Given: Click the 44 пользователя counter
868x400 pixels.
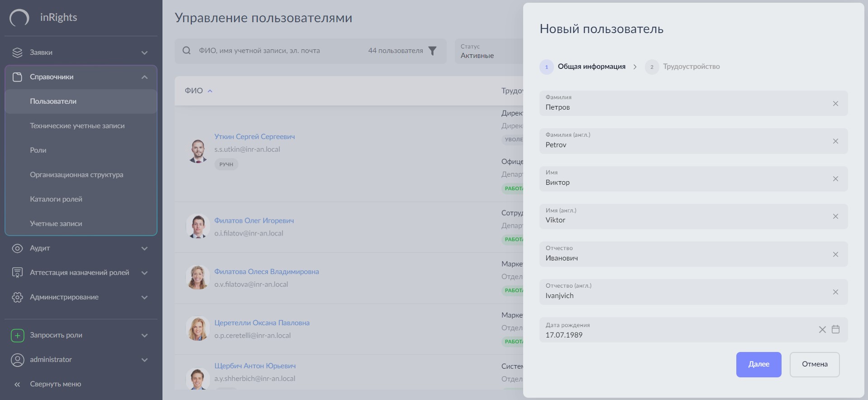Looking at the screenshot, I should point(396,51).
